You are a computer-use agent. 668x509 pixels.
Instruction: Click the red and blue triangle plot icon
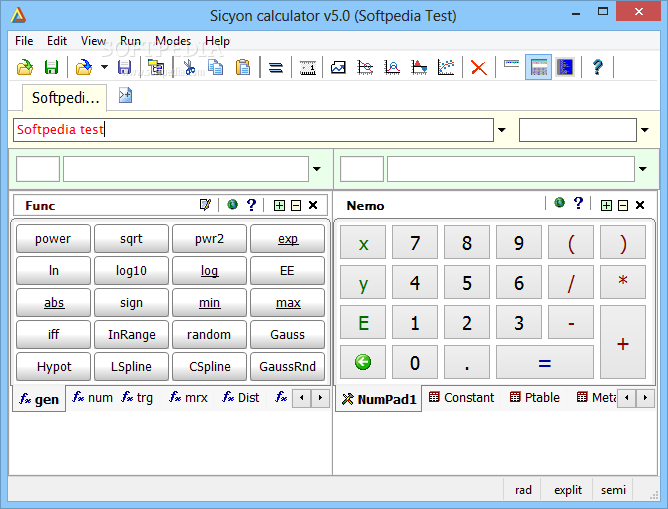(419, 67)
